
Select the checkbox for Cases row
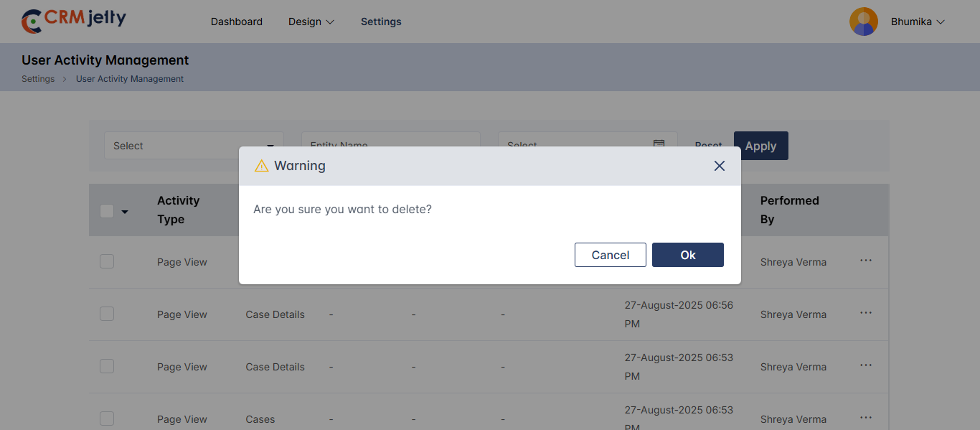[x=107, y=419]
